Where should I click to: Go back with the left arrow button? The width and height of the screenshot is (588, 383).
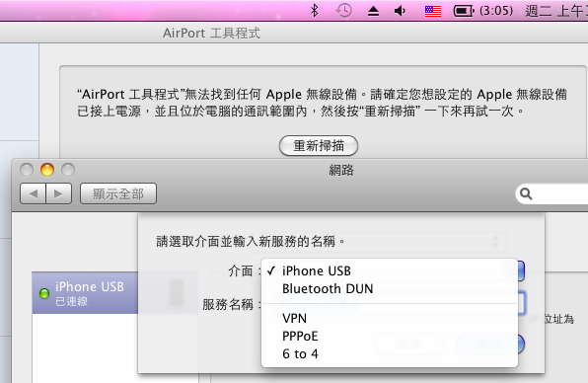point(33,193)
